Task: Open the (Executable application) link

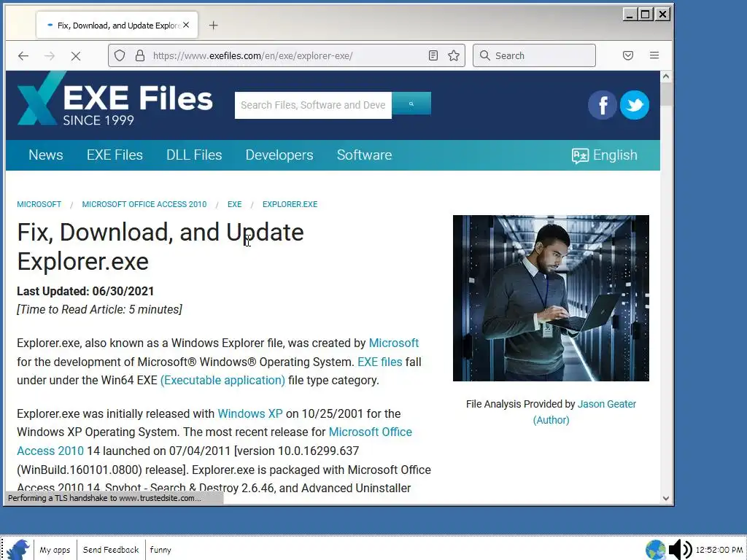Action: point(222,381)
